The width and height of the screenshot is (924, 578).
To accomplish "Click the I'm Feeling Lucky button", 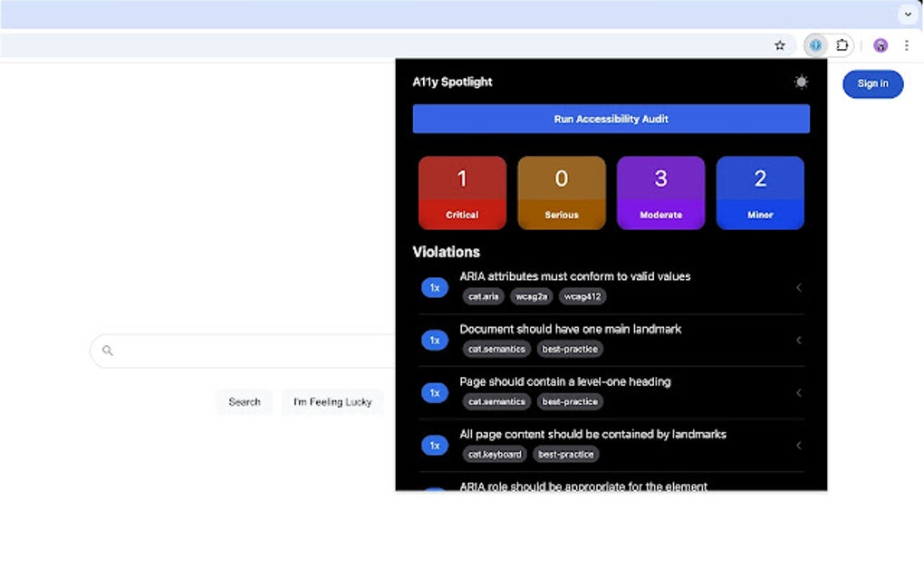I will [332, 402].
